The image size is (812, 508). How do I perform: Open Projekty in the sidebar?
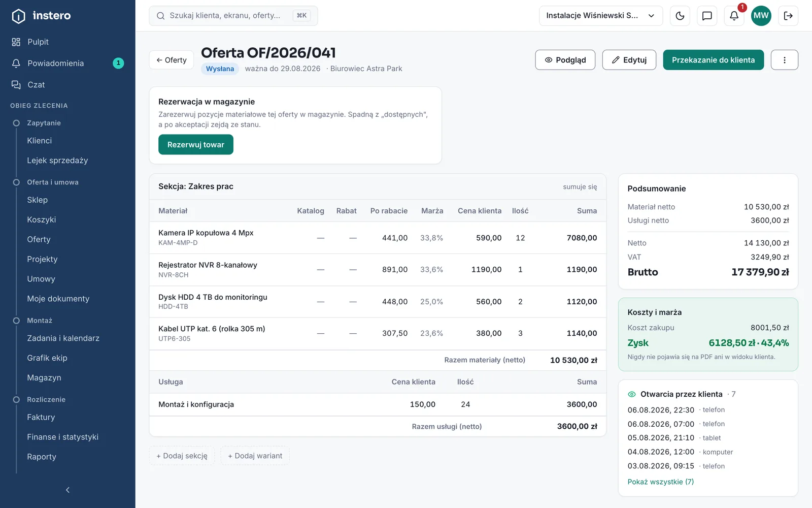click(43, 259)
